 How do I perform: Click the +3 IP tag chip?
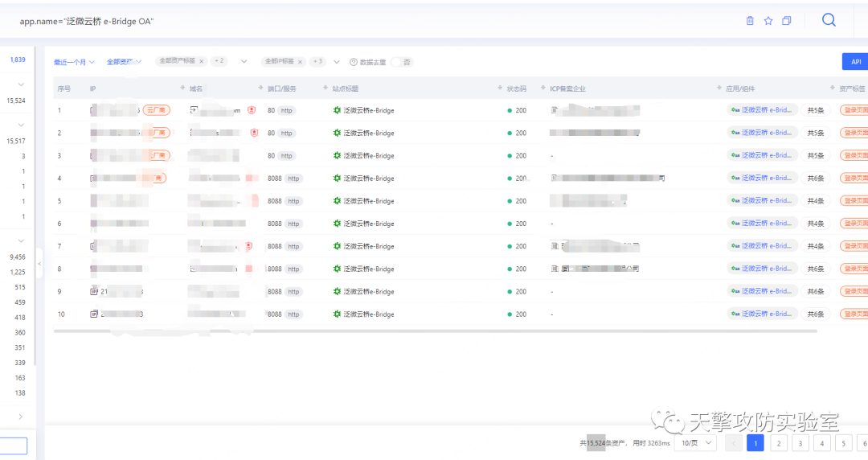(317, 61)
